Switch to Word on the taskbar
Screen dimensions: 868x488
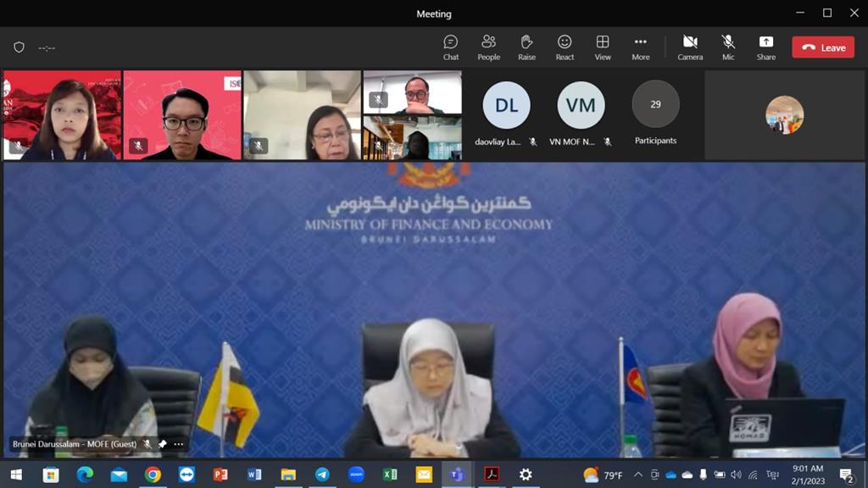pos(254,474)
